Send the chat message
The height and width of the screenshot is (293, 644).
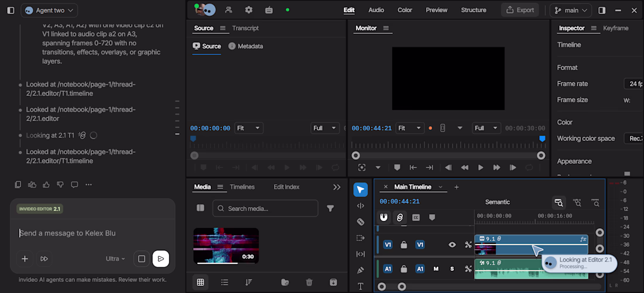(x=160, y=258)
